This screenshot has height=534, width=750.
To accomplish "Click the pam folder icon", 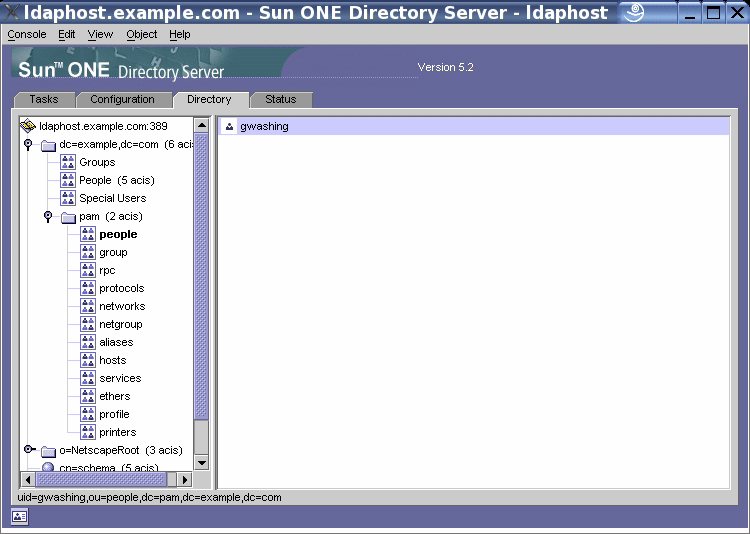I will (x=68, y=217).
